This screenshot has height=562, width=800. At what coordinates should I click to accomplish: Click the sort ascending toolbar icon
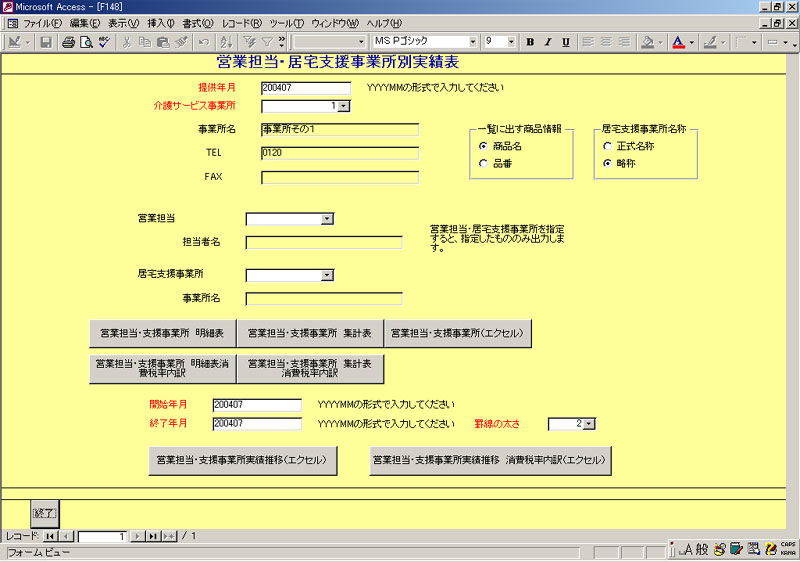(x=226, y=42)
